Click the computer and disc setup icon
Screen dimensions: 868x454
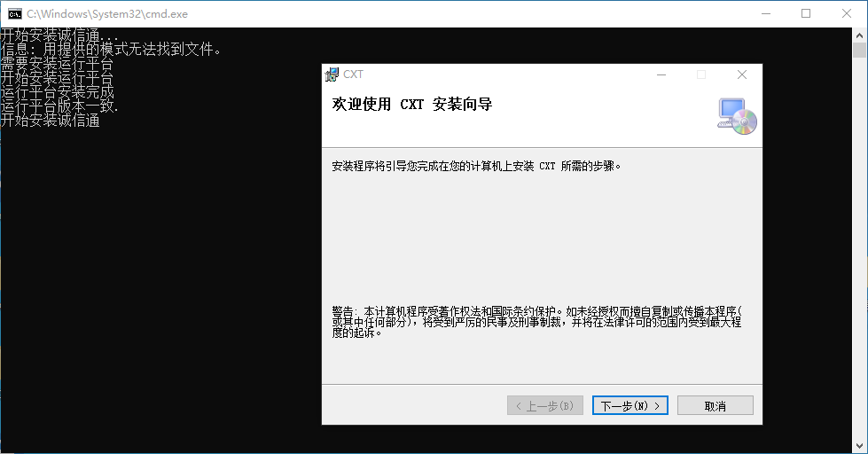point(737,116)
